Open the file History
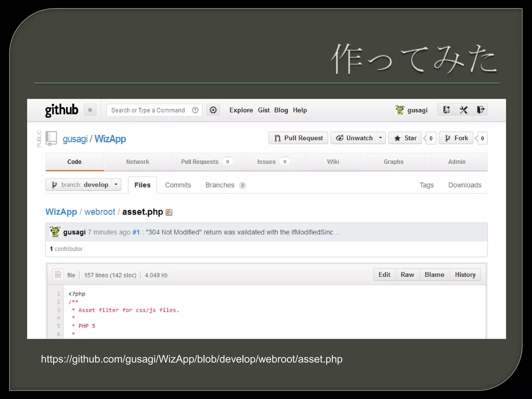This screenshot has height=399, width=532. pos(465,275)
